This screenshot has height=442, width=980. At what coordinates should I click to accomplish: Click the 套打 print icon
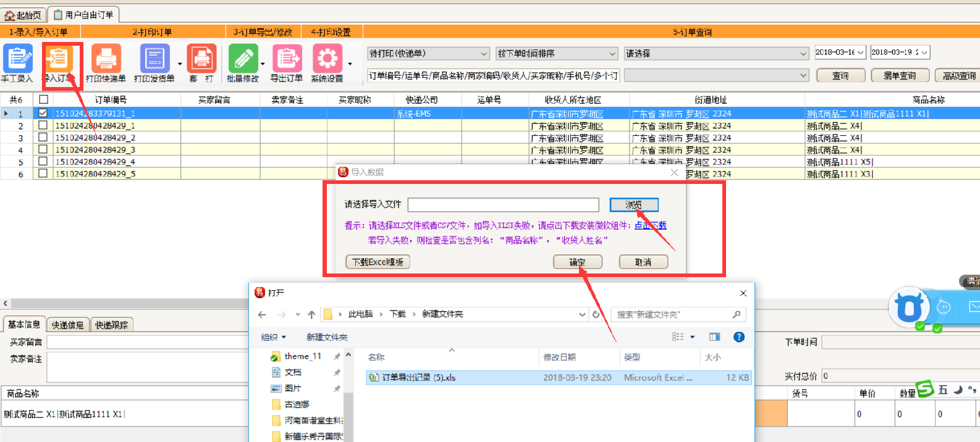[201, 59]
